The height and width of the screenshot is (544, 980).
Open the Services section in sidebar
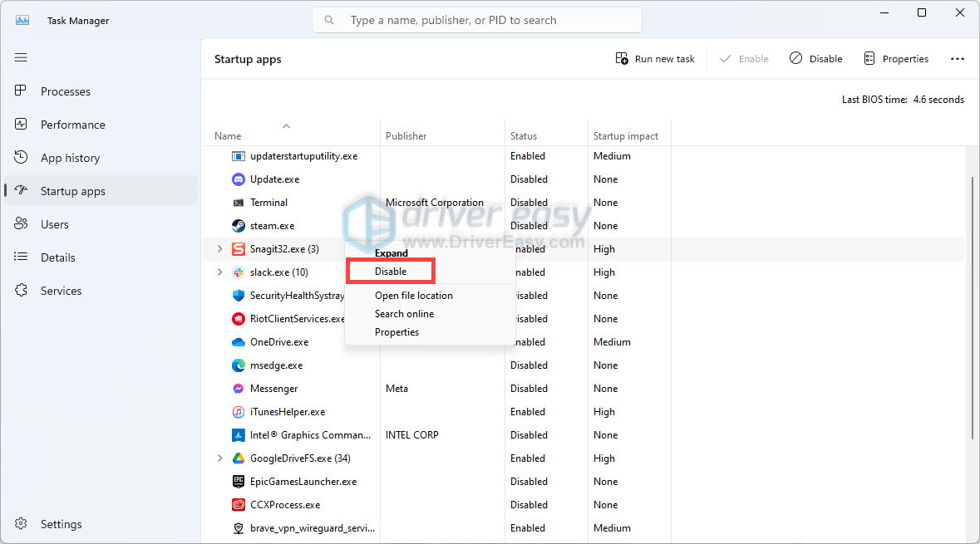[61, 291]
